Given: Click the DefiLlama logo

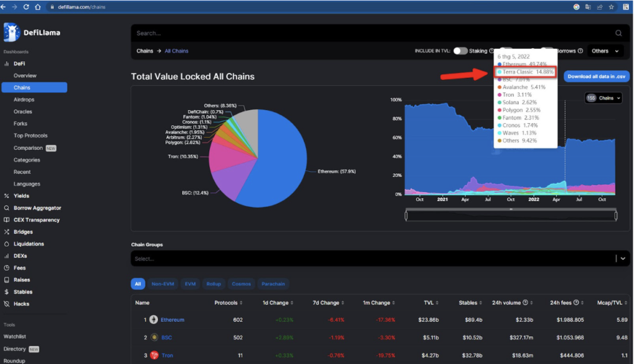Looking at the screenshot, I should pyautogui.click(x=32, y=32).
